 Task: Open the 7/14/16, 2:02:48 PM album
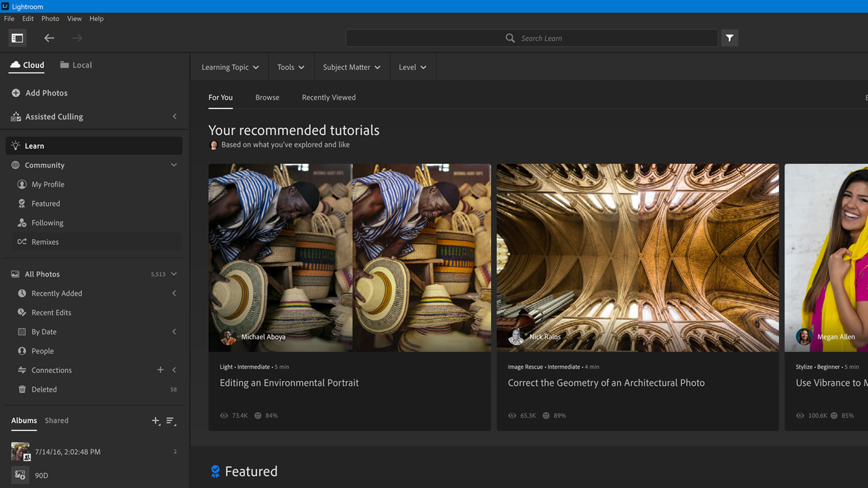click(95, 452)
